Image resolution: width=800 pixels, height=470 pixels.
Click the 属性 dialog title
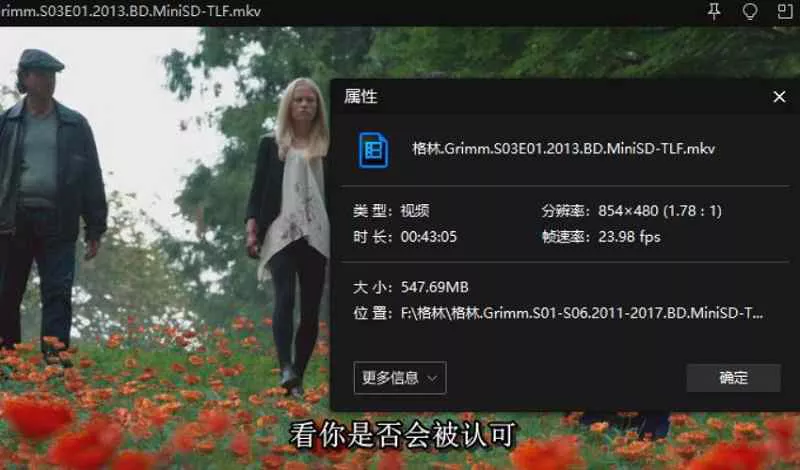tap(361, 97)
